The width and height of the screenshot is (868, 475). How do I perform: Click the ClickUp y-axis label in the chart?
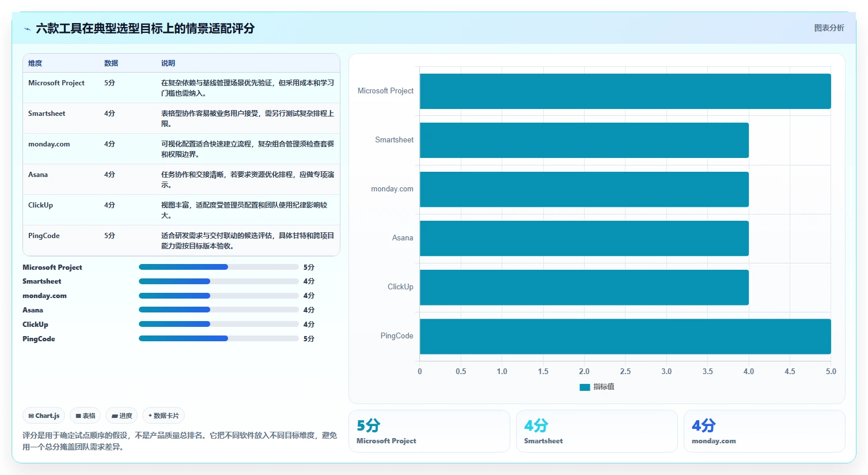point(400,287)
